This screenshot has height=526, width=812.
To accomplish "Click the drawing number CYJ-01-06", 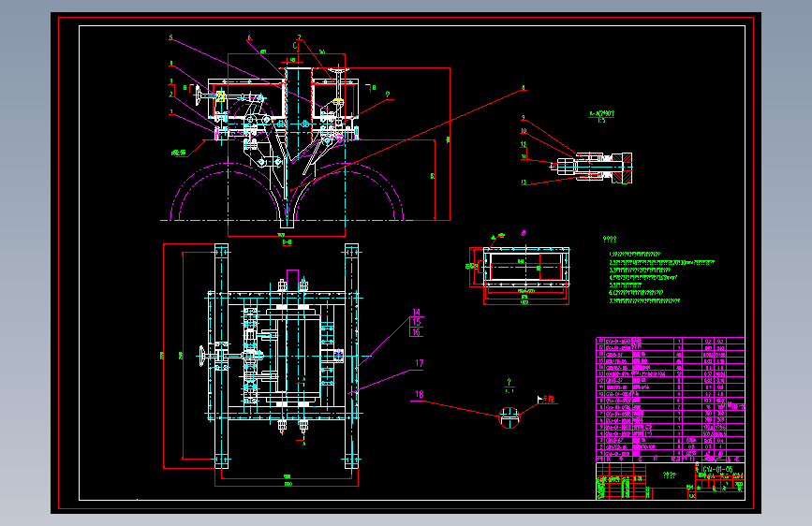I will click(x=717, y=469).
